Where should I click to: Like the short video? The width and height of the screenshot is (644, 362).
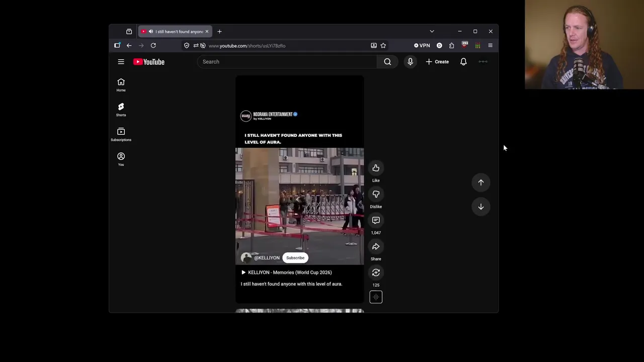tap(376, 168)
